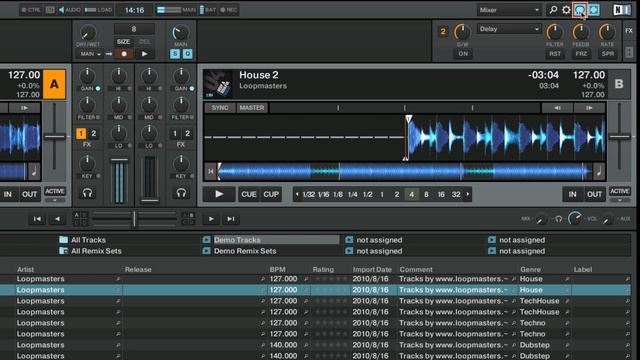Open Preferences via the gear icon
This screenshot has width=640, height=360.
click(x=566, y=9)
